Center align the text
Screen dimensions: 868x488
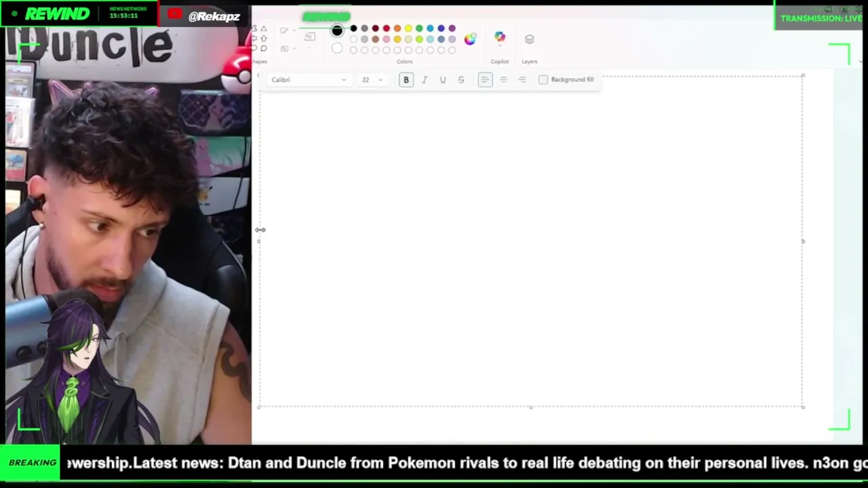pos(503,80)
